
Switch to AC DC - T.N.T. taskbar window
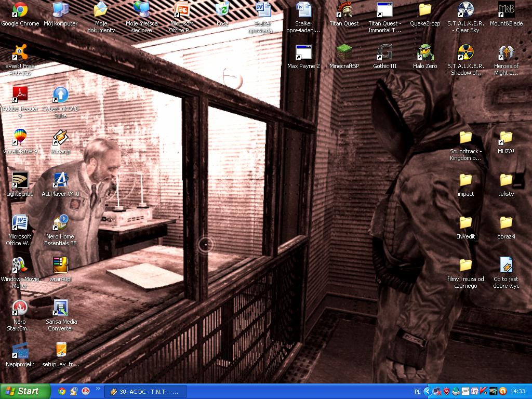pos(145,391)
